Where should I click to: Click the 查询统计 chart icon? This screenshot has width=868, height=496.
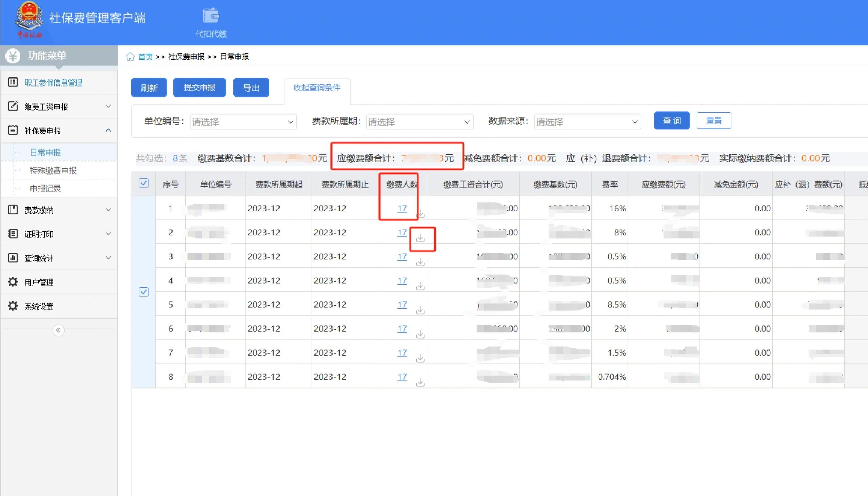13,257
